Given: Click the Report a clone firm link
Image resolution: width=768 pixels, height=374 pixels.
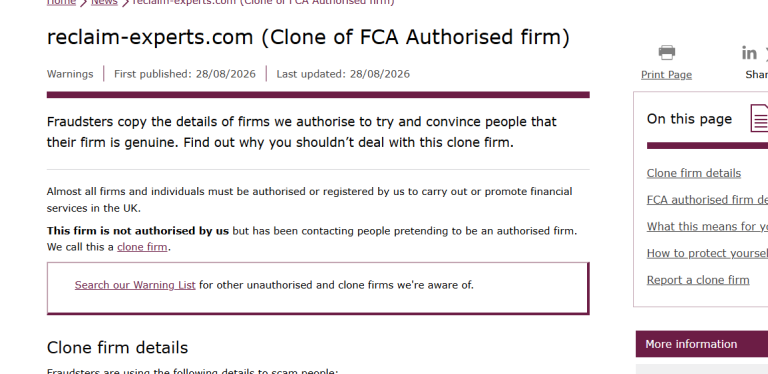Looking at the screenshot, I should coord(698,280).
